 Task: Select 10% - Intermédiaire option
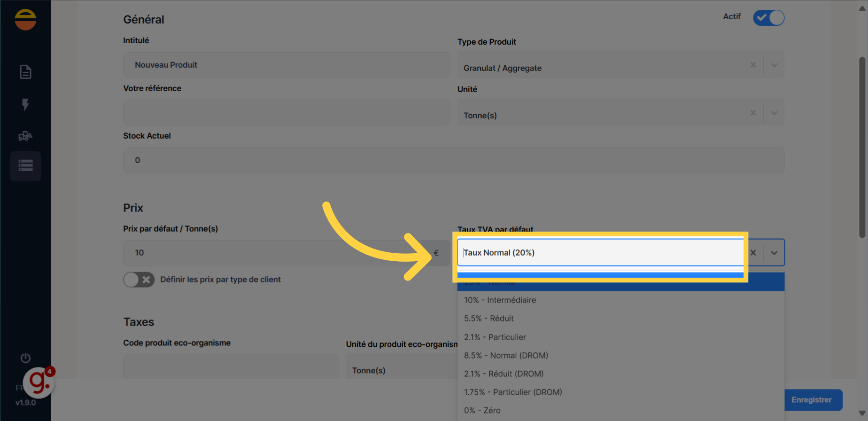coord(621,300)
